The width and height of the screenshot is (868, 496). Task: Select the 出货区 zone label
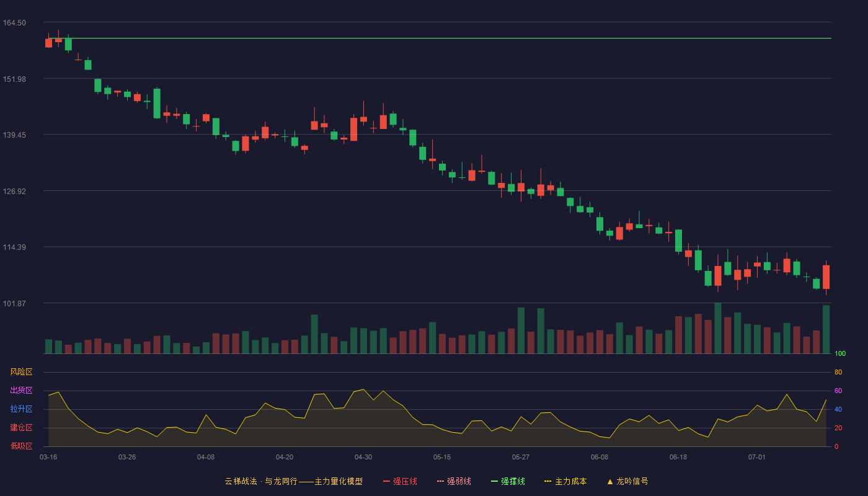tap(21, 391)
